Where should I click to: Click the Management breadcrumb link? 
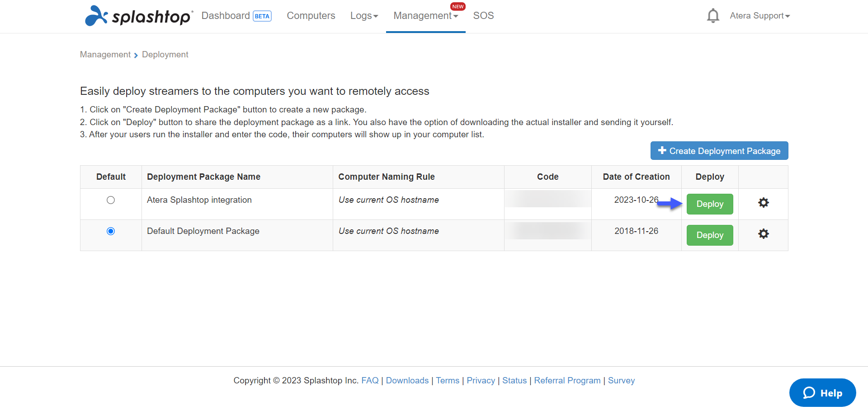[x=105, y=55]
